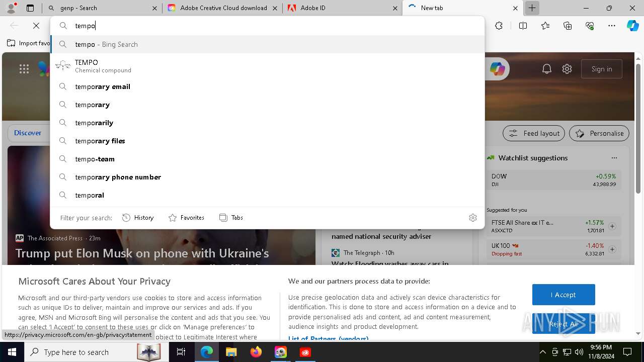Click Sign in button on MSN
This screenshot has height=362, width=644.
point(602,69)
